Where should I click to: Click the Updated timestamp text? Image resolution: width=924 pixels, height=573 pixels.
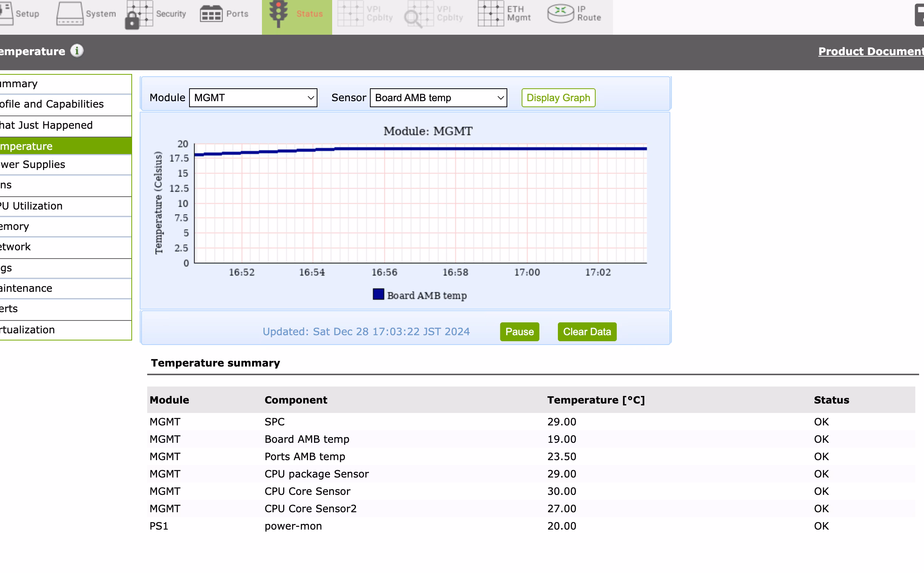(x=366, y=331)
